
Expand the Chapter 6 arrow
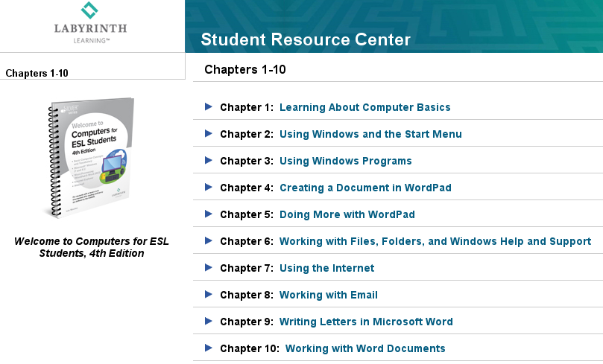[209, 240]
